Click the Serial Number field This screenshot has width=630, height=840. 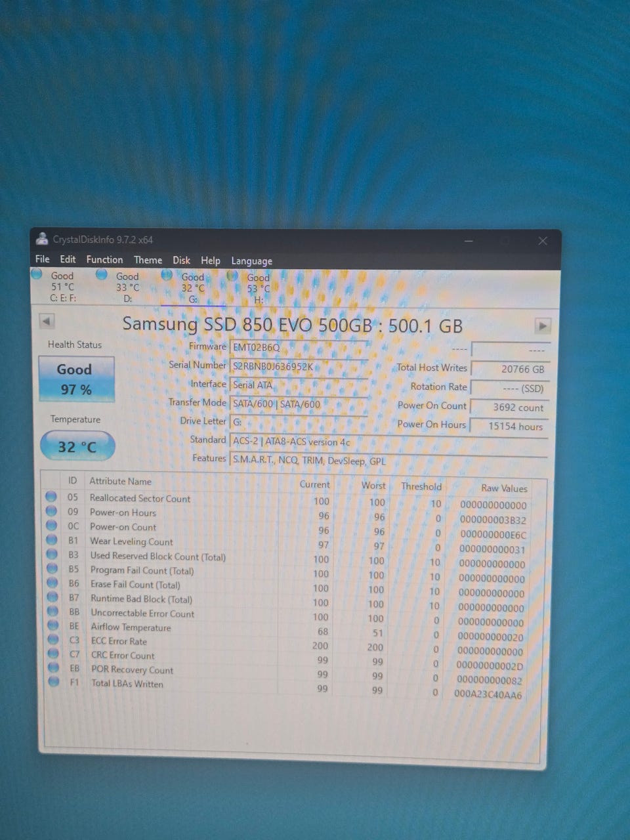click(299, 366)
